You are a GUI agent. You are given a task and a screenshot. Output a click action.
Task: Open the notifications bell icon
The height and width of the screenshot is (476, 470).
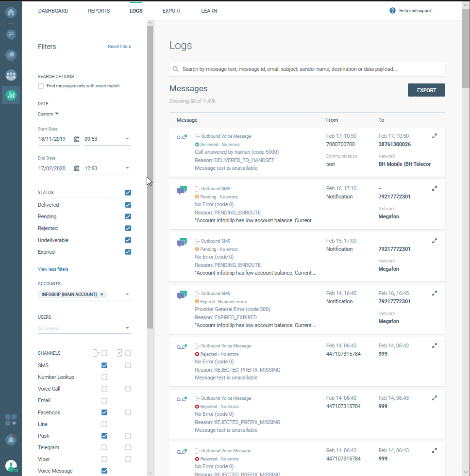point(11,440)
